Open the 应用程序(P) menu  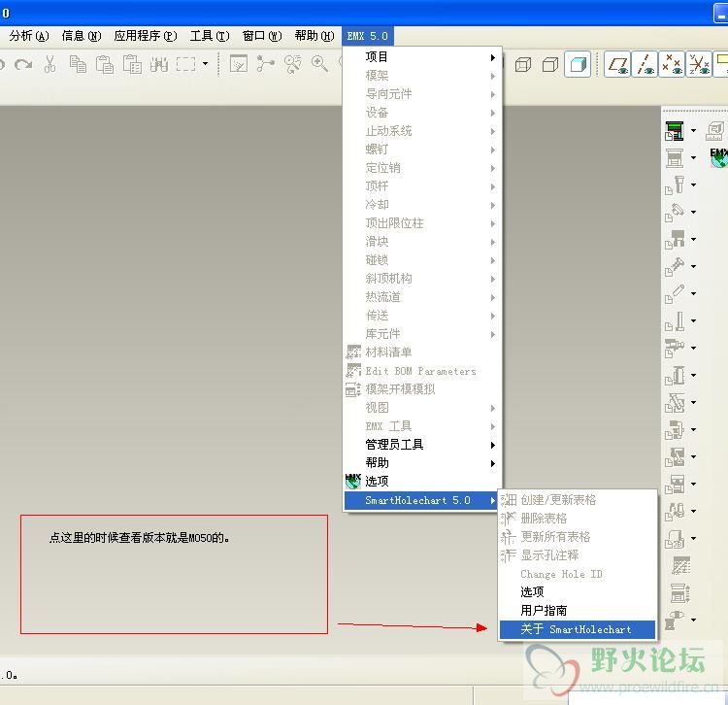[x=146, y=36]
